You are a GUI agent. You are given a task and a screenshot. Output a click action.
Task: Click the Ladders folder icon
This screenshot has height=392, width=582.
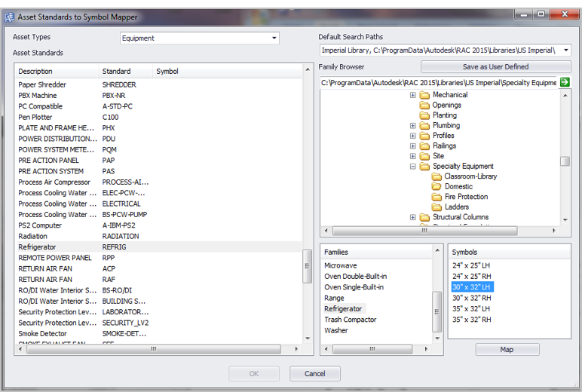437,207
